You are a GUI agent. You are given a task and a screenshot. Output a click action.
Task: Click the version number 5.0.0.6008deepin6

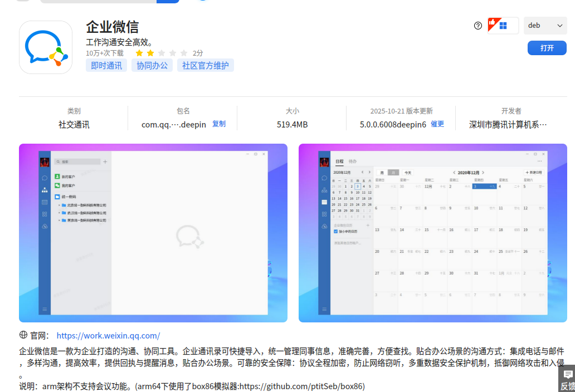[x=393, y=125]
